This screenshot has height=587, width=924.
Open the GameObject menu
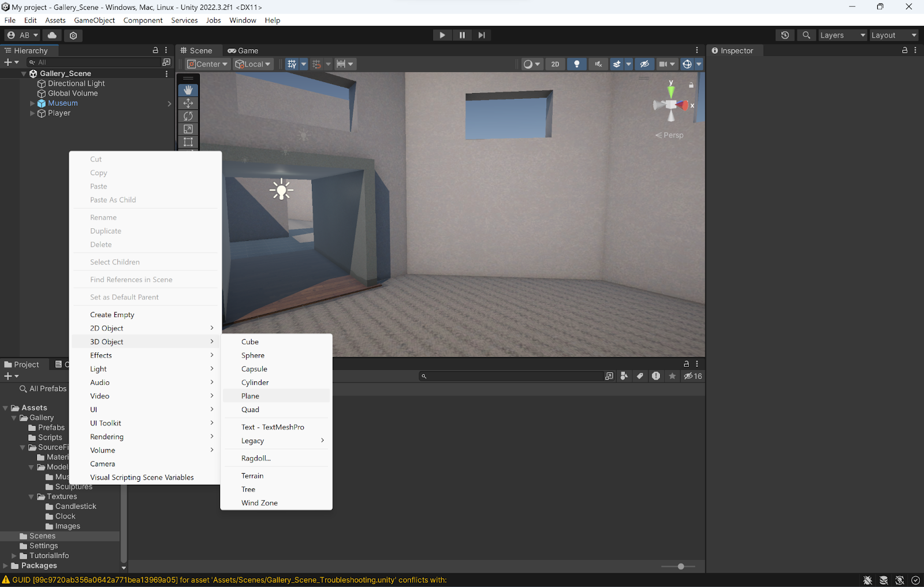point(94,20)
